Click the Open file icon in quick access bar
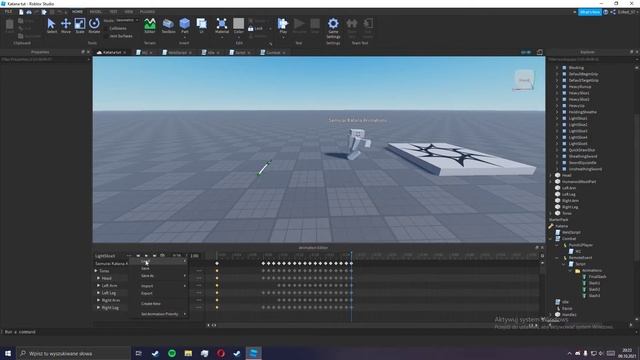The width and height of the screenshot is (640, 360). 29,12
